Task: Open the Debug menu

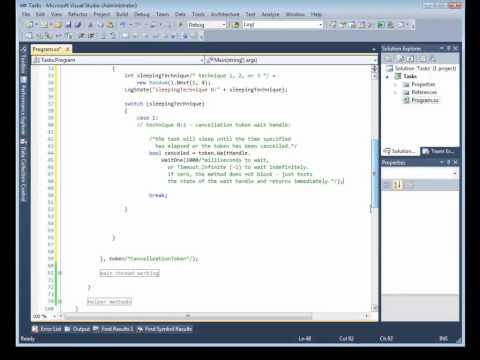Action: point(142,14)
